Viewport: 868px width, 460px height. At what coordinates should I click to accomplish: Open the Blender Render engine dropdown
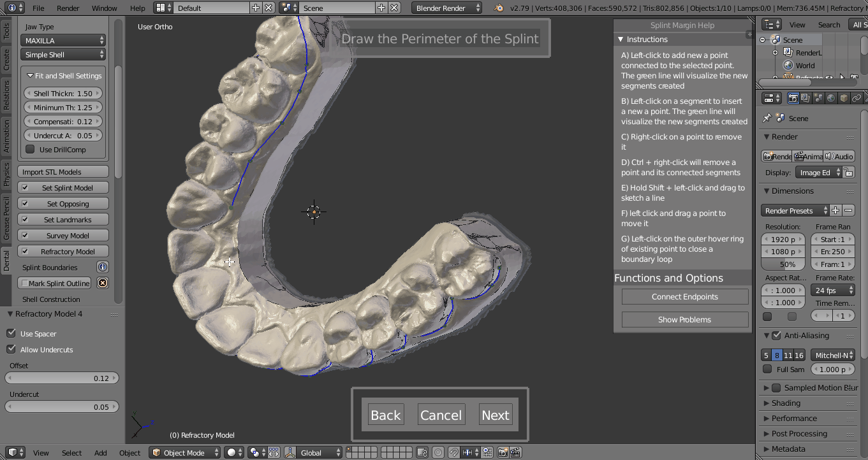click(x=447, y=8)
